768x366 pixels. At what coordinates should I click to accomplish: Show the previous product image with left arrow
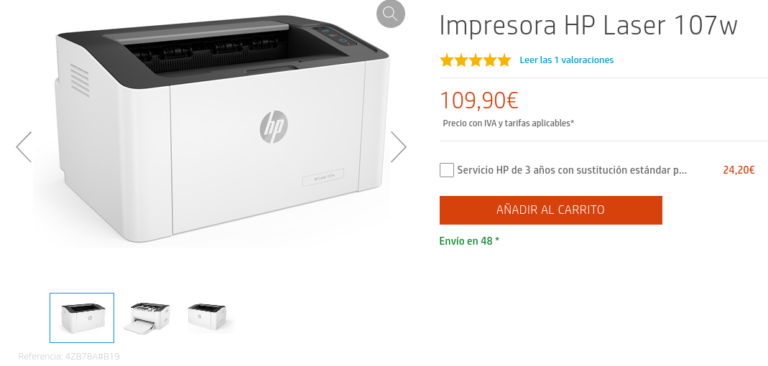click(x=24, y=146)
